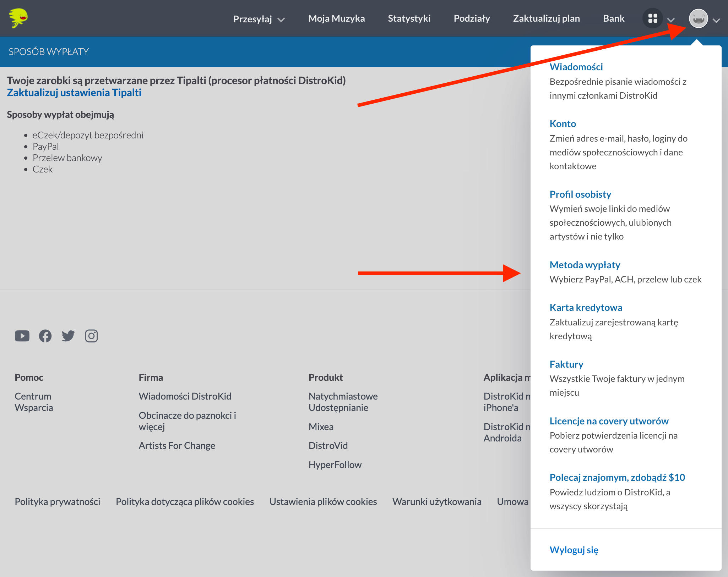The width and height of the screenshot is (728, 577).
Task: Open HyperFollow product link
Action: click(335, 465)
